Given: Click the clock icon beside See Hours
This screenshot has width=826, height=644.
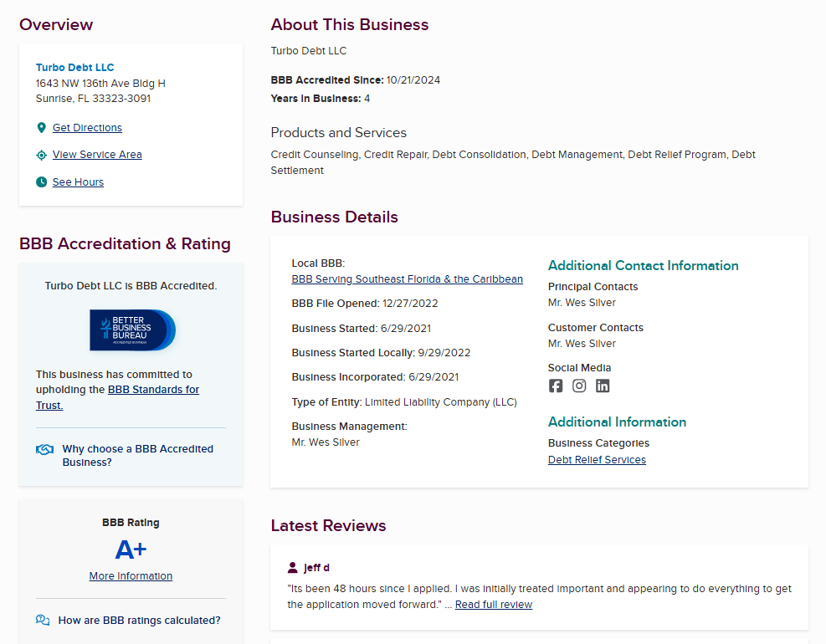Looking at the screenshot, I should pyautogui.click(x=42, y=182).
